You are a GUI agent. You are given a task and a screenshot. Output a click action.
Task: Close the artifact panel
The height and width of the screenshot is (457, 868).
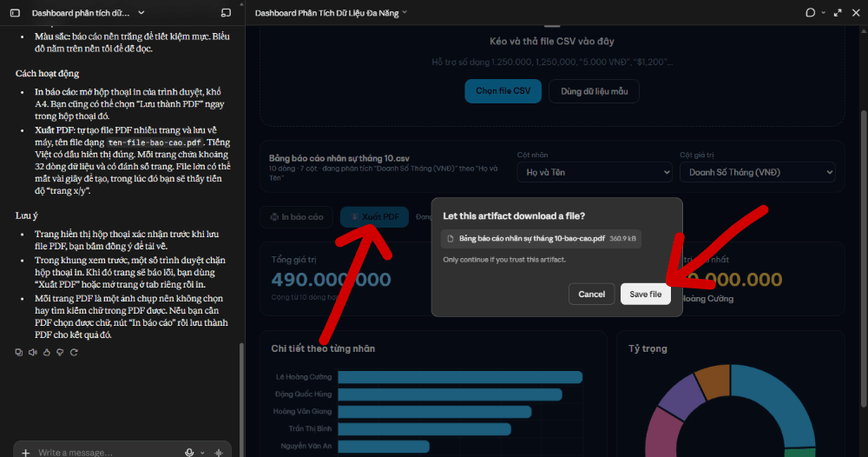point(856,12)
